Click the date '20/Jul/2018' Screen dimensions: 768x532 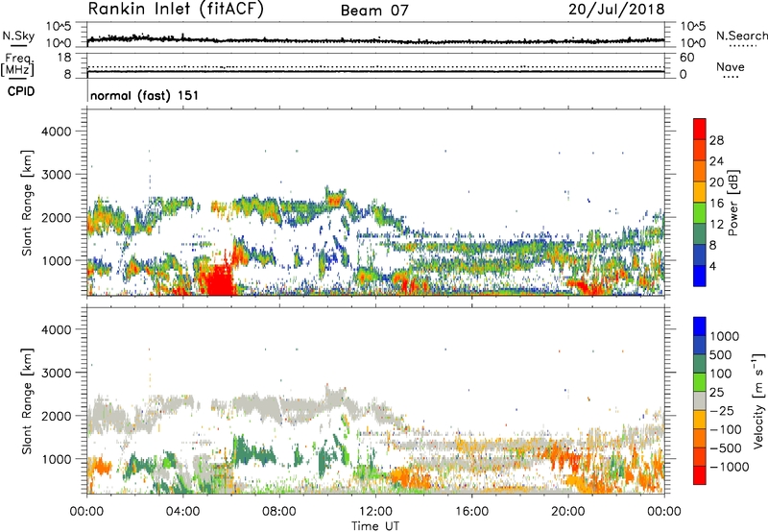616,10
